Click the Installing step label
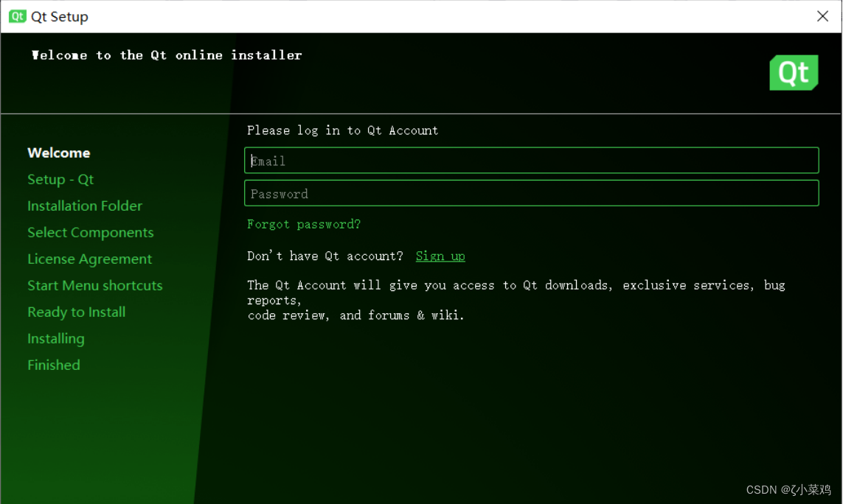 tap(56, 338)
